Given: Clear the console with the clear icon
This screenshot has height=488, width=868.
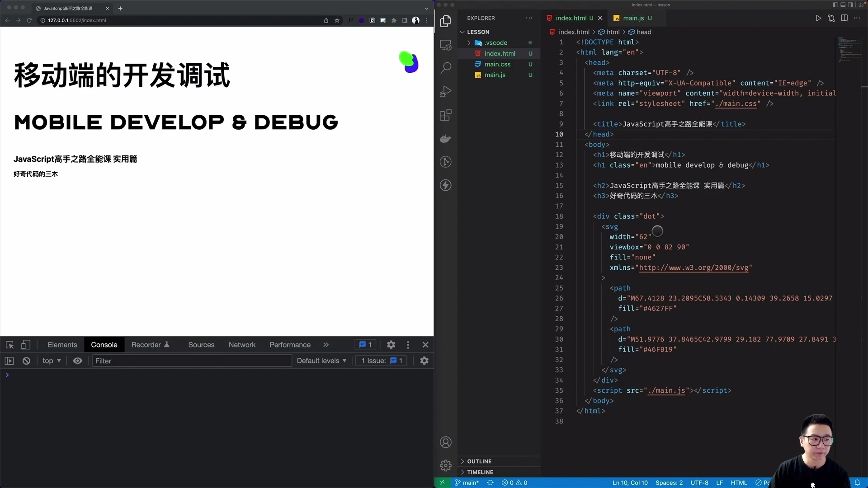Looking at the screenshot, I should pyautogui.click(x=26, y=361).
